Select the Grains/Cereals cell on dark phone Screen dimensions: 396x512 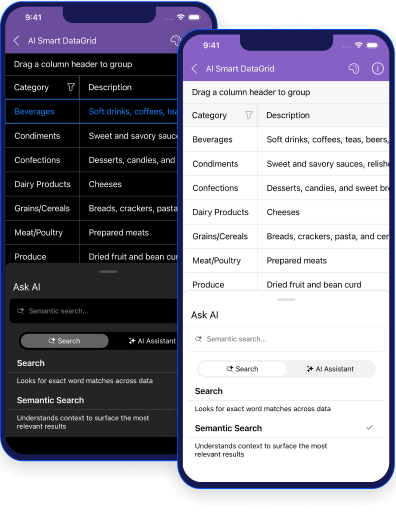coord(42,208)
